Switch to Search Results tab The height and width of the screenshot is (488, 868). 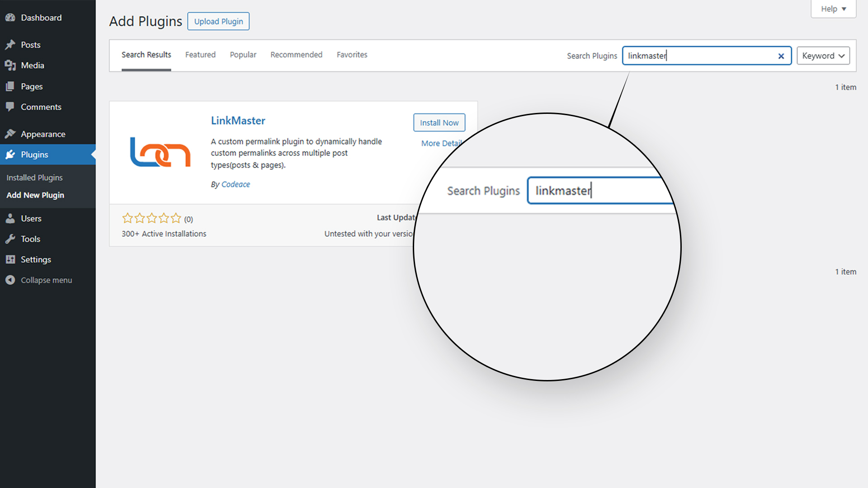click(x=146, y=55)
